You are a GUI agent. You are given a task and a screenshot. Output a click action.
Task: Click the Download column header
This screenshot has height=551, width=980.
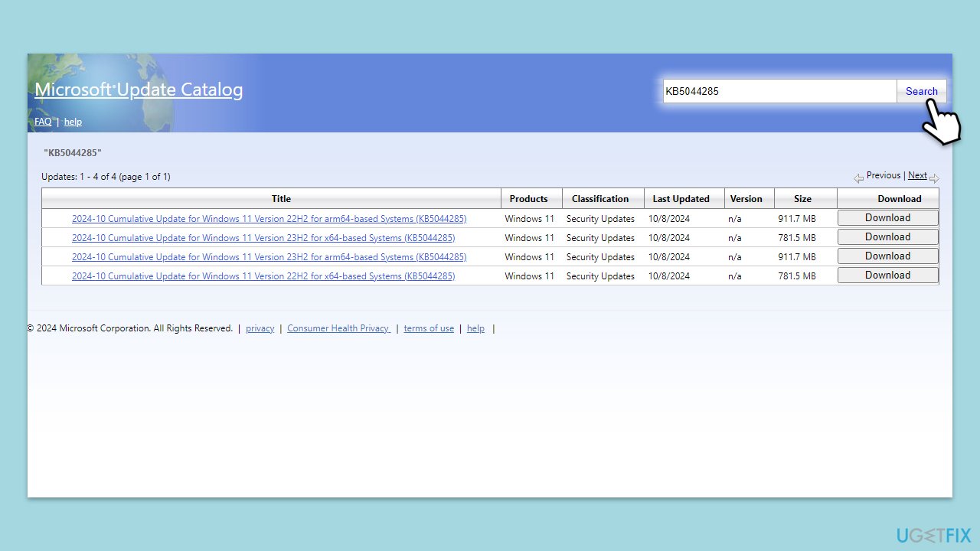click(900, 199)
